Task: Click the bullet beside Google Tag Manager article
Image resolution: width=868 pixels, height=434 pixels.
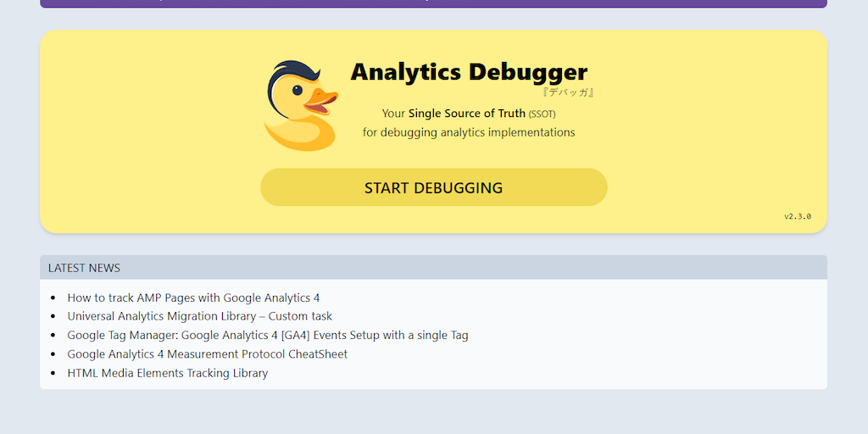Action: pyautogui.click(x=53, y=336)
